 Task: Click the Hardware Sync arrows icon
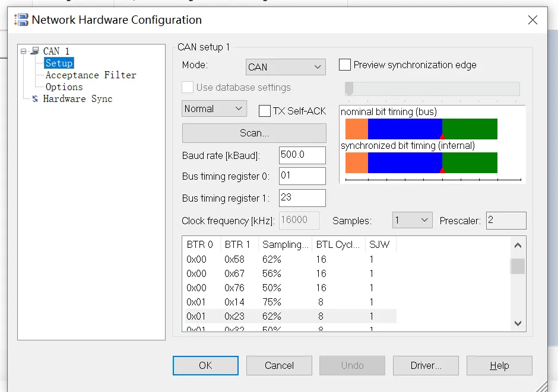35,99
